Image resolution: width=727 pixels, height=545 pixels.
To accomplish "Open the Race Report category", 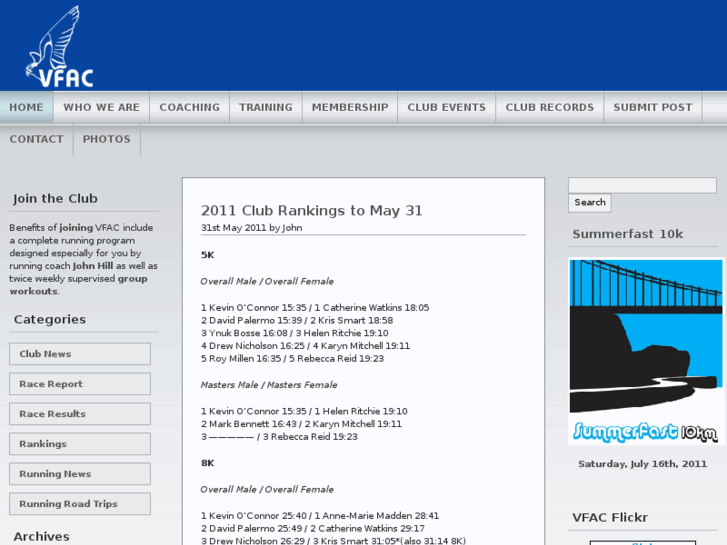I will 80,384.
